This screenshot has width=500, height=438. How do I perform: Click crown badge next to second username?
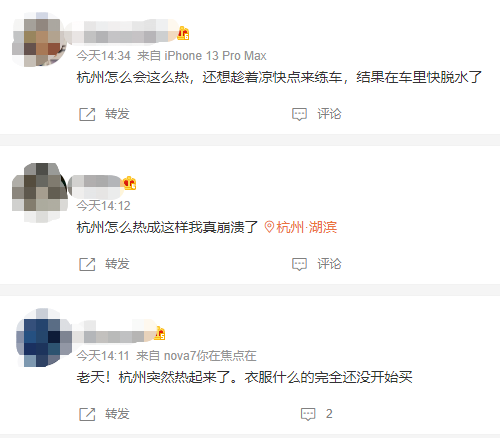(x=130, y=183)
